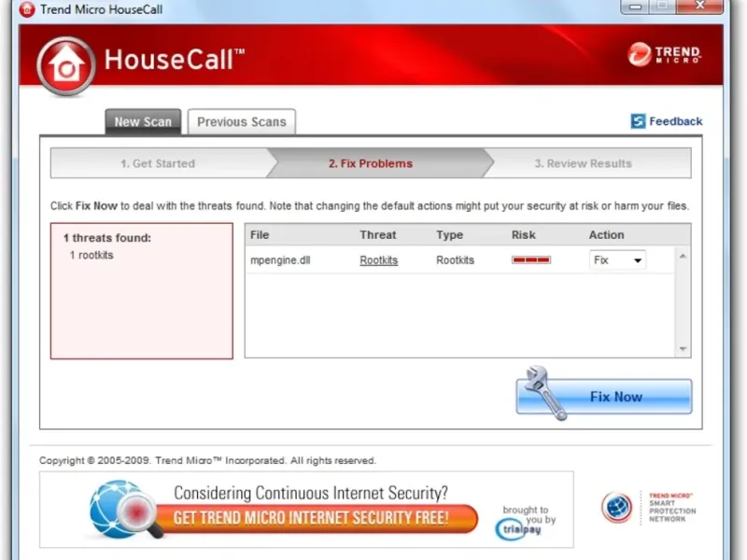
Task: Open the Fix action dropdown for mpengine.dll
Action: coord(617,260)
